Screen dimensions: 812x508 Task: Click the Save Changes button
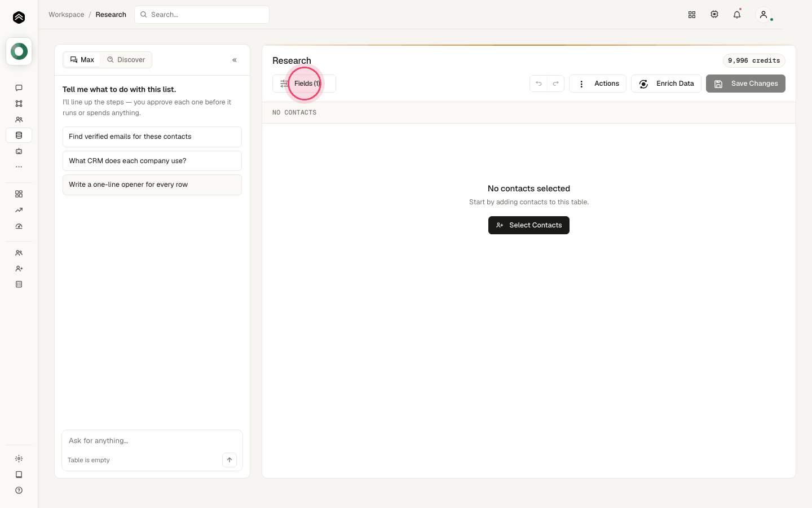pyautogui.click(x=745, y=84)
